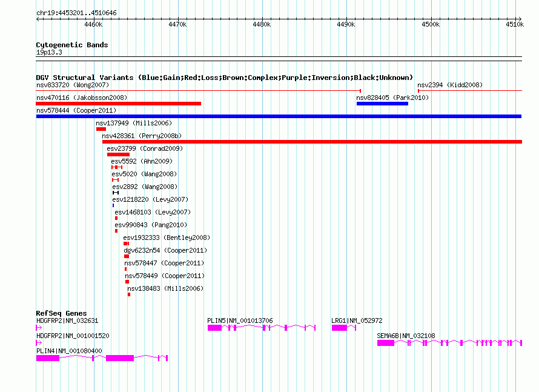Select the nsv578444 (Cooper2011) blue gain bar
The height and width of the screenshot is (392, 539).
tap(279, 116)
